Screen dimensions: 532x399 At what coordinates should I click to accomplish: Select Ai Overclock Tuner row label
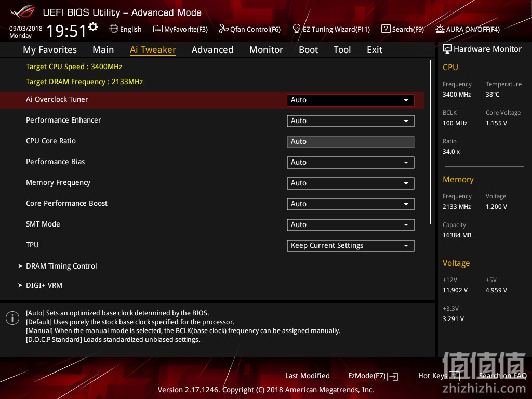(57, 99)
